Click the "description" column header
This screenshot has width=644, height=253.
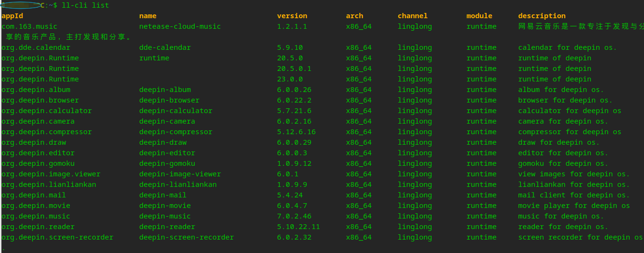(x=542, y=16)
